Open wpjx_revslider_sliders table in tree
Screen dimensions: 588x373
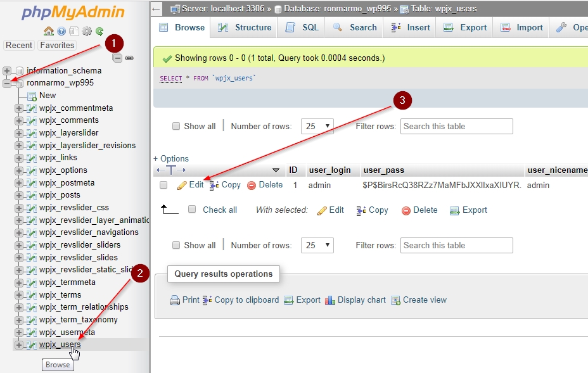(79, 245)
